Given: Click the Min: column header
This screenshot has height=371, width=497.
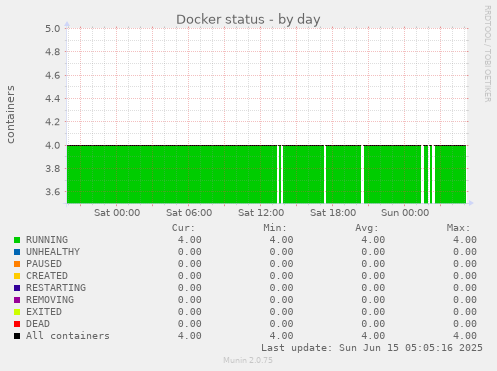Looking at the screenshot, I should coord(275,228).
